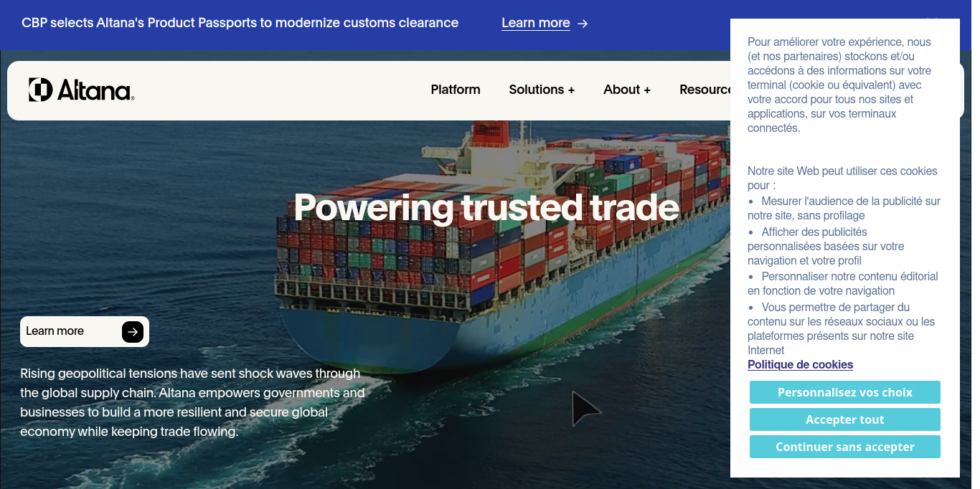980x489 pixels.
Task: Click the arrow icon in the top banner
Action: pyautogui.click(x=583, y=24)
